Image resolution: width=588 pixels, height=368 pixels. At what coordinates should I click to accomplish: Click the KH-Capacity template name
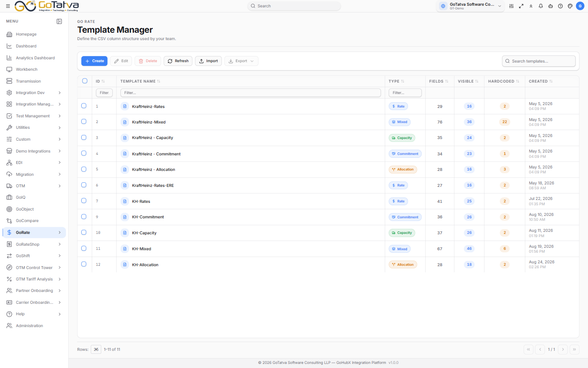[144, 233]
